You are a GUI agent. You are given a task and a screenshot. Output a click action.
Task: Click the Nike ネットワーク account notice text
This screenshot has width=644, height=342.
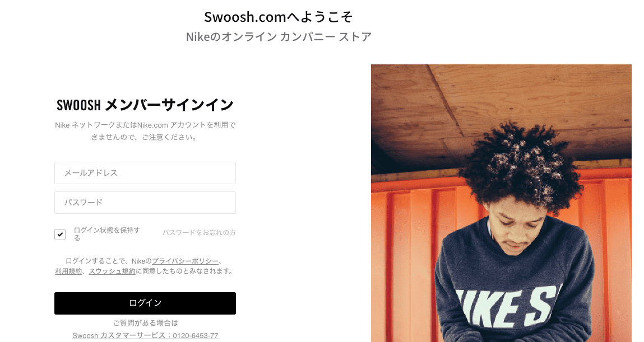pyautogui.click(x=145, y=131)
